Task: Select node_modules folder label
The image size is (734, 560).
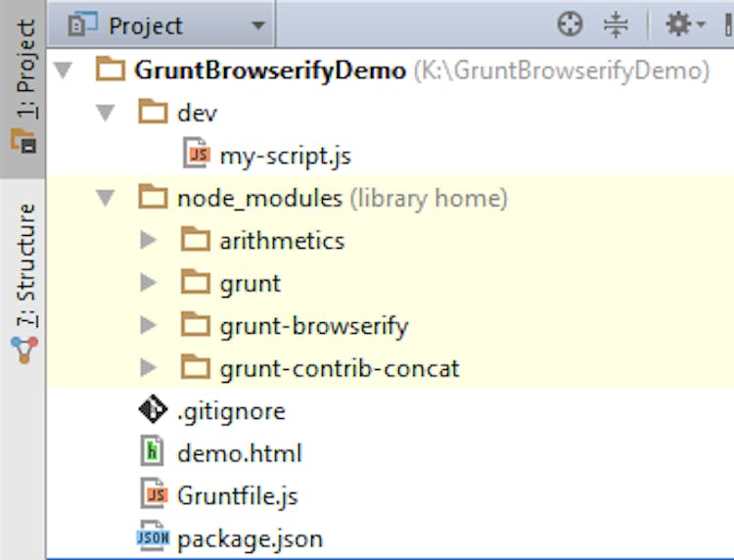Action: 259,199
